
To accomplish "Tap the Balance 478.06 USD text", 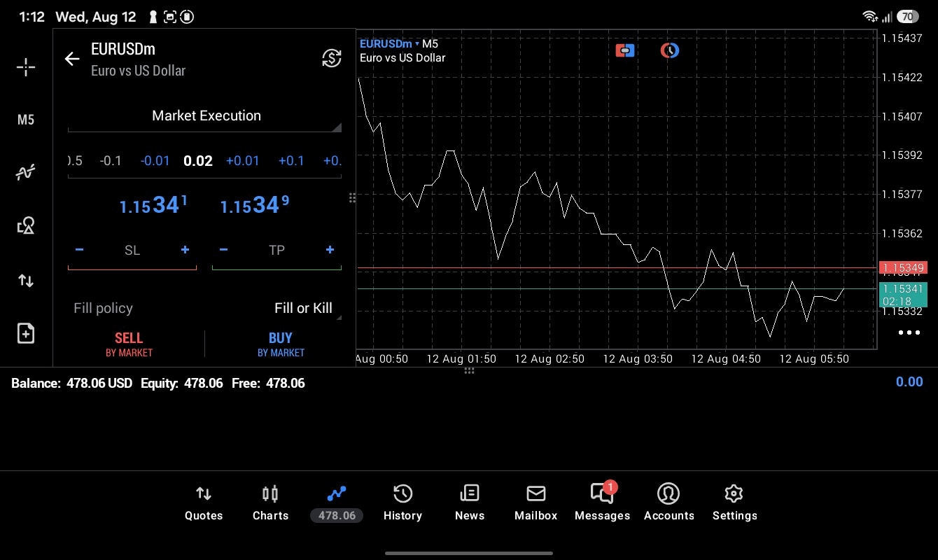I will point(72,384).
